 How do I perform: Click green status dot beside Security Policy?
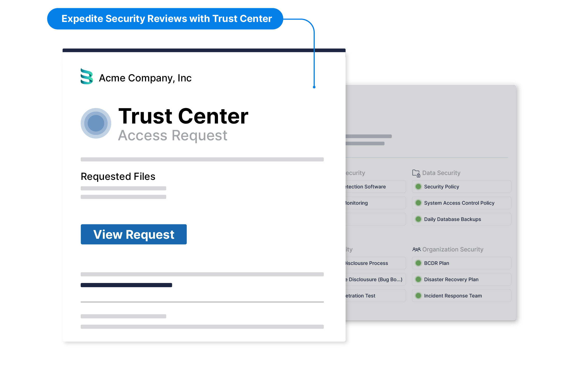[418, 187]
